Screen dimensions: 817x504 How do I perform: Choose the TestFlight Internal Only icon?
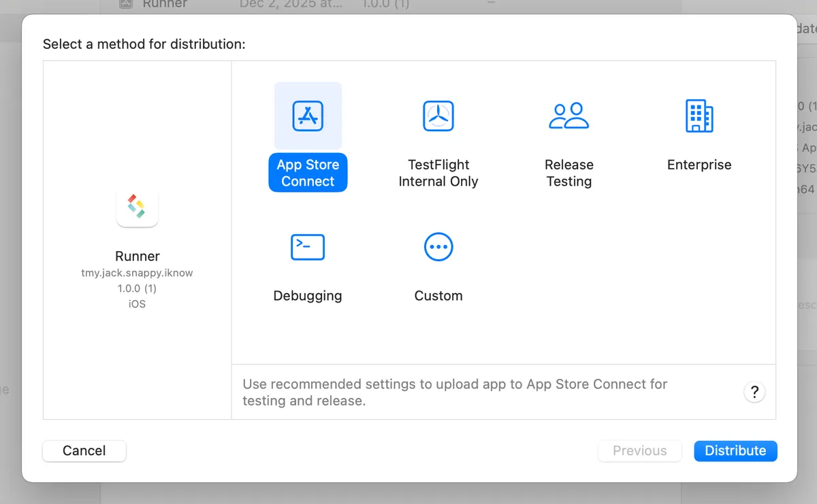[438, 116]
